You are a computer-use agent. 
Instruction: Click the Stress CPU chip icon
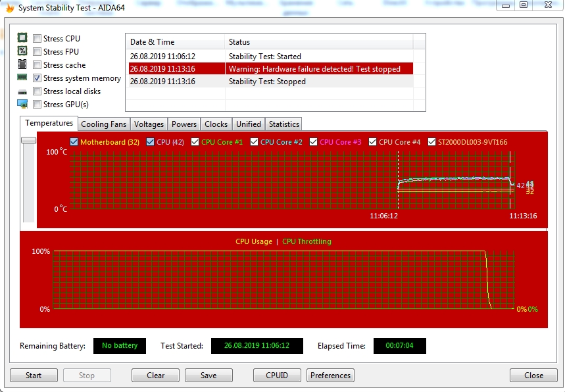click(22, 37)
